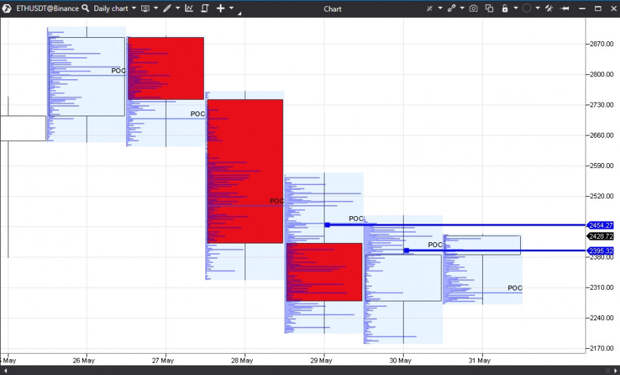This screenshot has width=620, height=375.
Task: Select the 2395.32 blue price level label
Action: coord(600,251)
